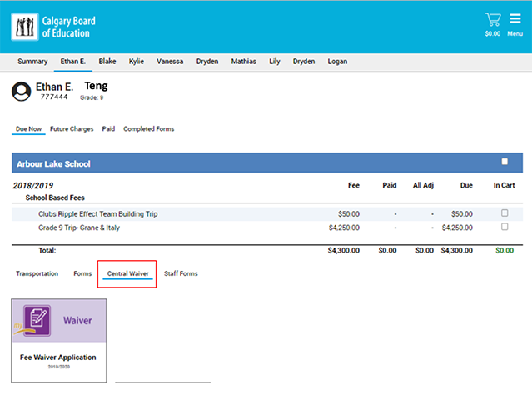Switch to the Transportation tab

[37, 273]
